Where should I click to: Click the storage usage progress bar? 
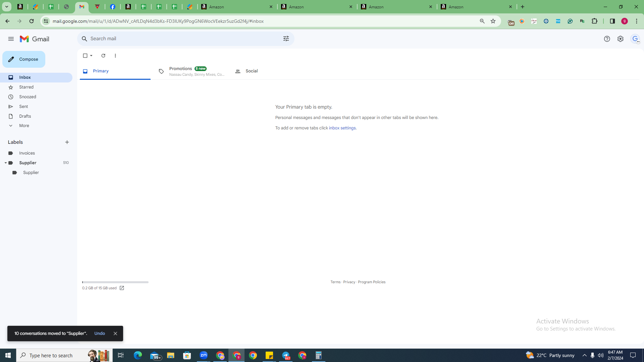[x=115, y=282]
